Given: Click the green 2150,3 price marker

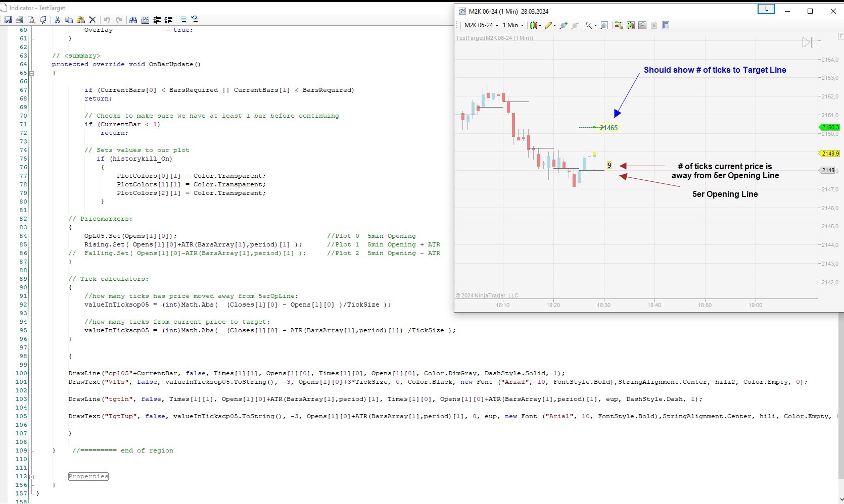Looking at the screenshot, I should (x=829, y=127).
